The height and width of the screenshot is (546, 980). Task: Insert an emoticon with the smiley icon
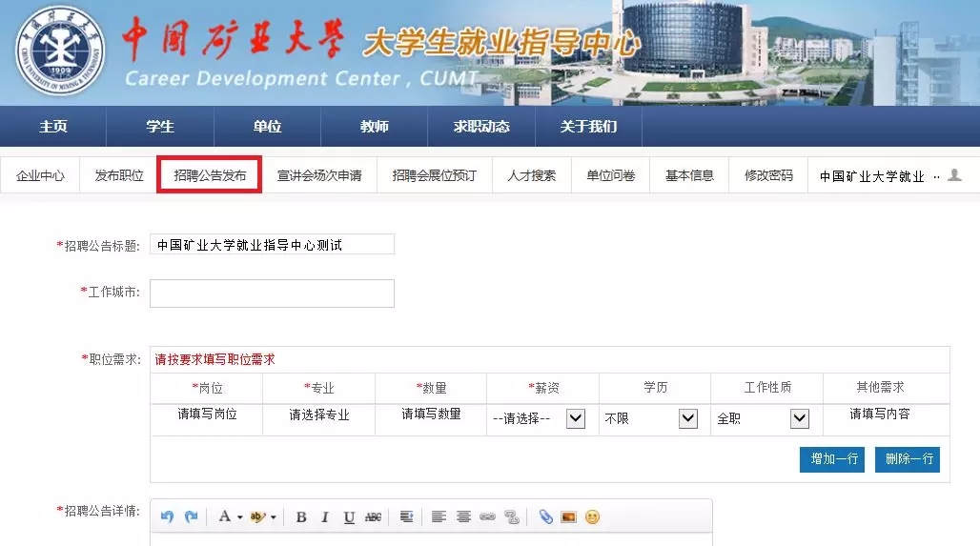592,516
